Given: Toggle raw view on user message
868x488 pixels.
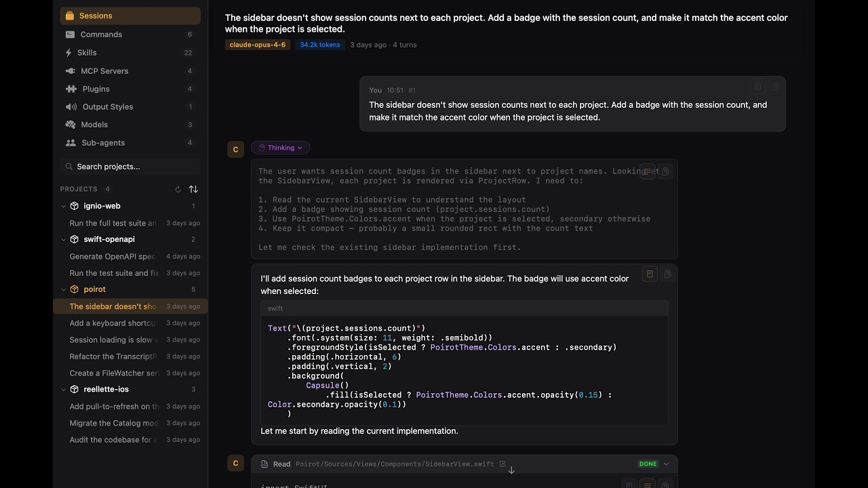Looking at the screenshot, I should 758,87.
